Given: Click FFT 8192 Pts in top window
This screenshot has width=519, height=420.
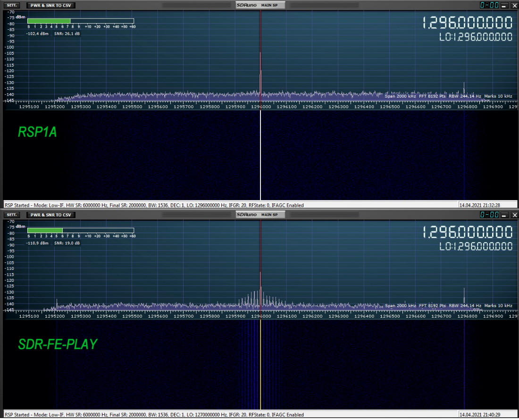Looking at the screenshot, I should click(x=432, y=96).
